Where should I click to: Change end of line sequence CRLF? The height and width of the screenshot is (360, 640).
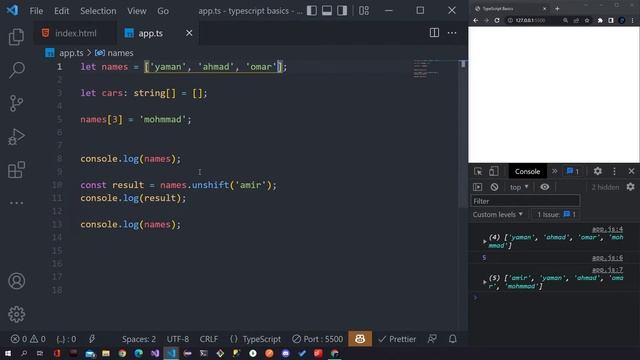[209, 339]
